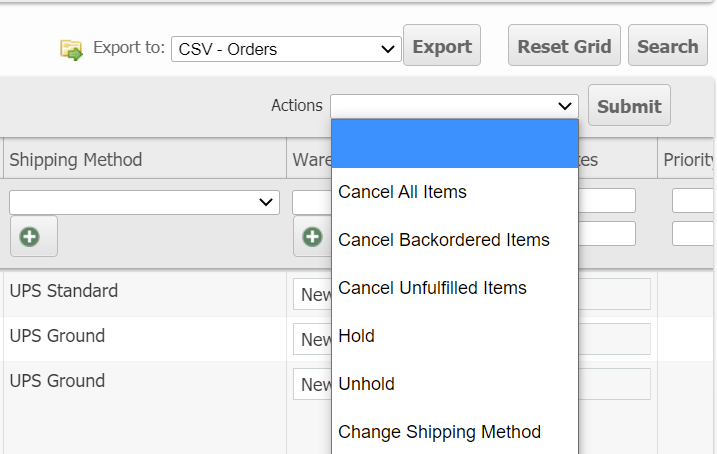Click the upper Priority filter input field

694,201
